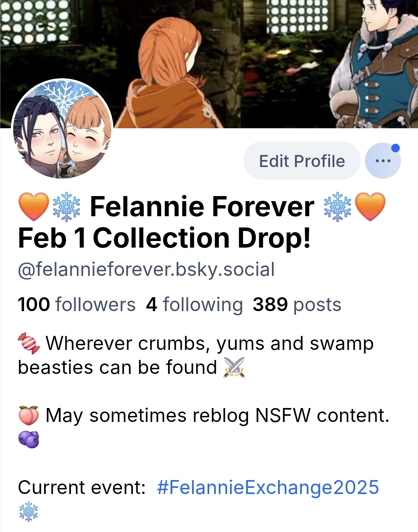The height and width of the screenshot is (532, 418).
Task: Click the blueberries emoji in bio
Action: tap(29, 439)
